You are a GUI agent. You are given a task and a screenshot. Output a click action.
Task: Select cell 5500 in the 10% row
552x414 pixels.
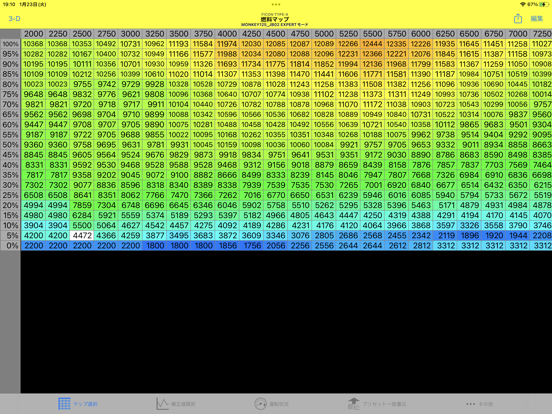point(82,225)
